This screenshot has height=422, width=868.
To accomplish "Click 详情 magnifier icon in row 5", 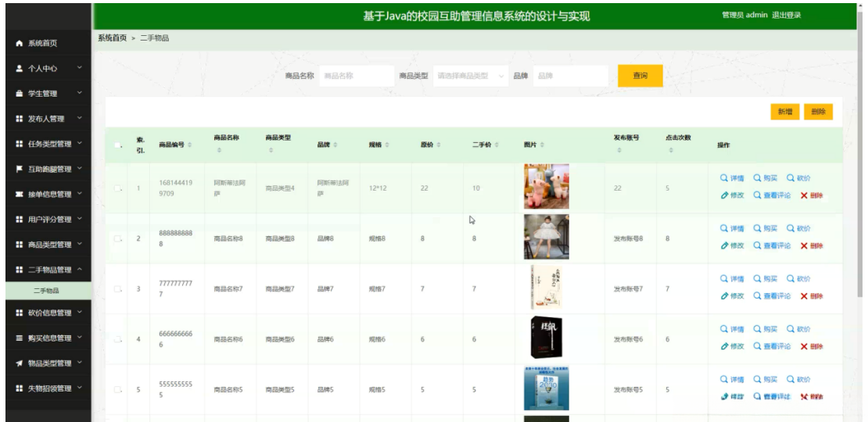I will tap(723, 380).
